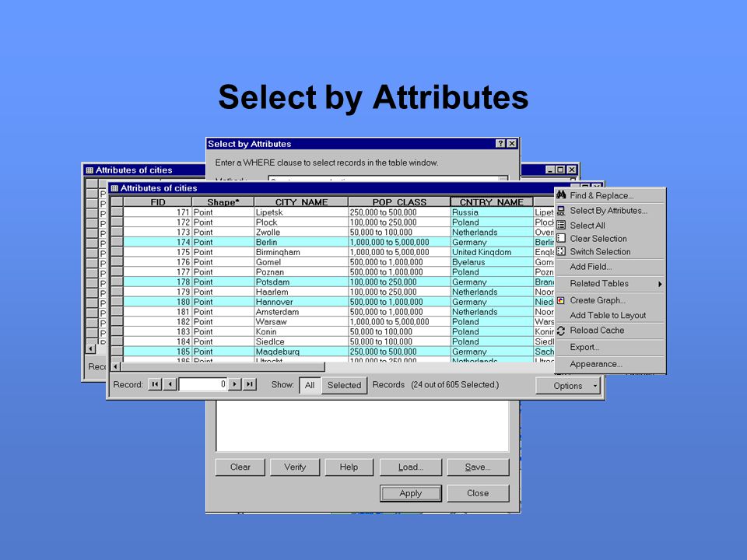Click the POP_CLASS column header

tap(399, 202)
